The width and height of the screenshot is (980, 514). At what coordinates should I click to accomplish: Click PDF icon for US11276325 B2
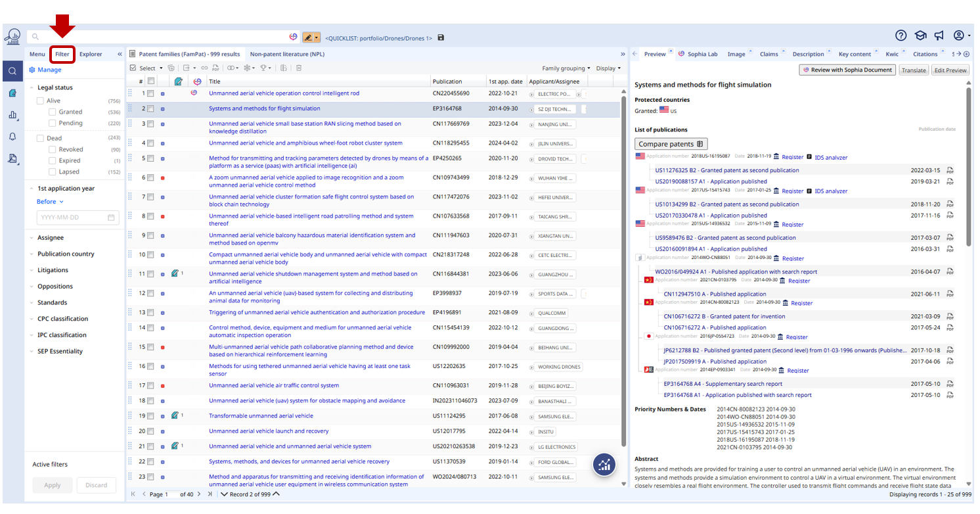pyautogui.click(x=950, y=170)
